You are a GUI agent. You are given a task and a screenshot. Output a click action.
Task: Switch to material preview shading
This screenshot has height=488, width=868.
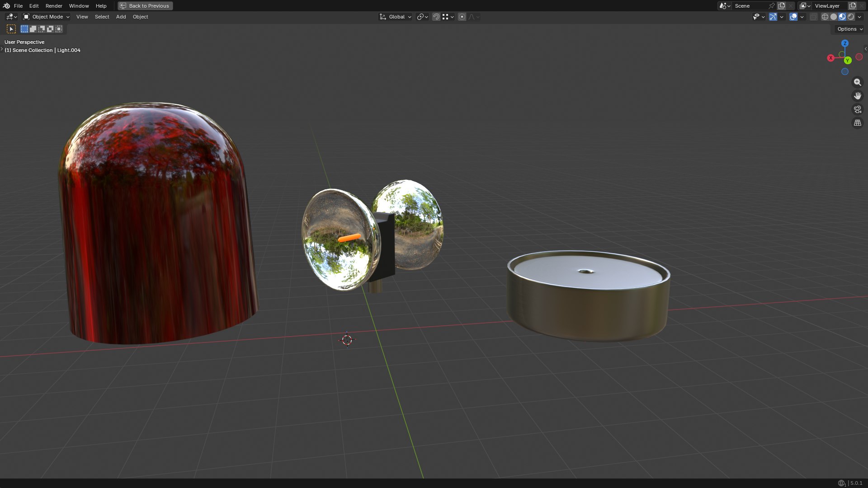click(842, 17)
